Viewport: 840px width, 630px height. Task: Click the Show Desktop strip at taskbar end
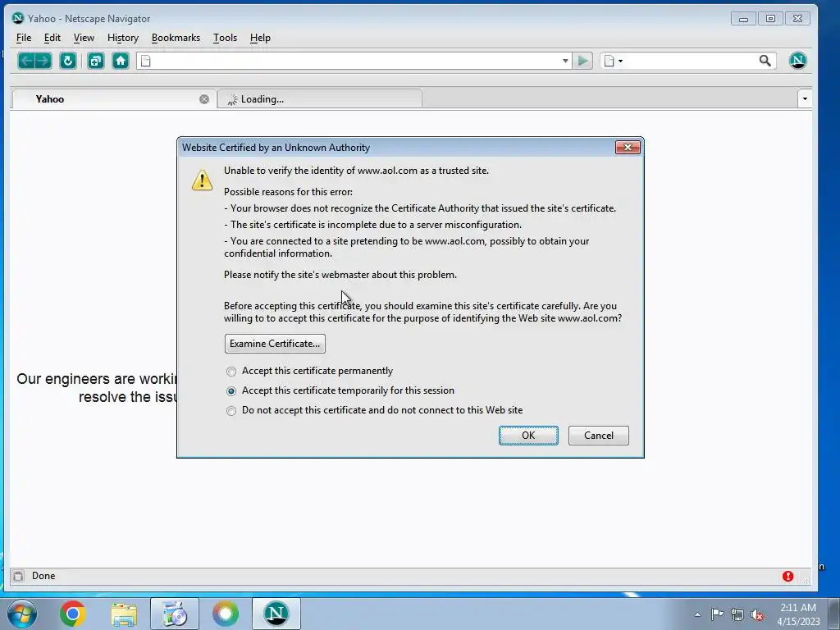[x=833, y=614]
